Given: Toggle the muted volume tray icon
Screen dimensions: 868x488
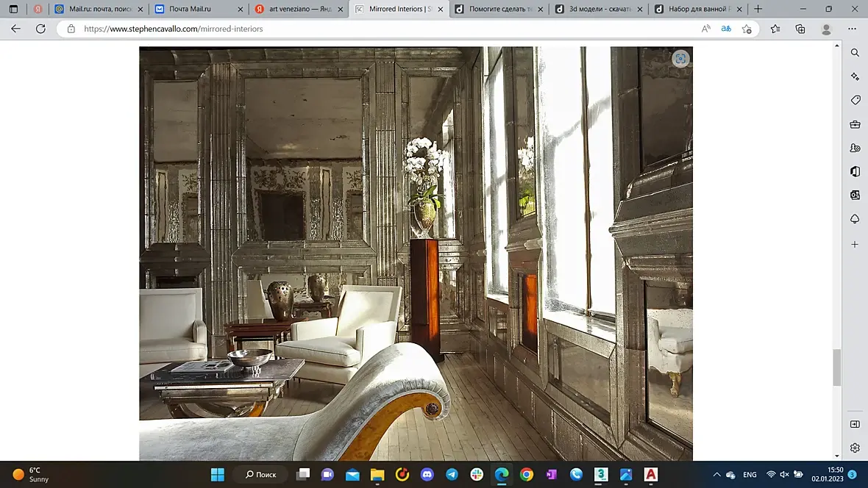Looking at the screenshot, I should pyautogui.click(x=784, y=474).
